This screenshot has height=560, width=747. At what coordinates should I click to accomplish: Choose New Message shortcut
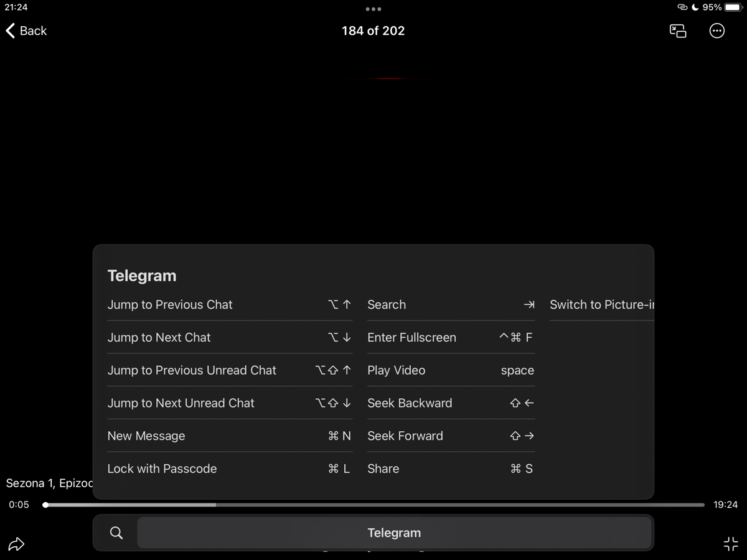coord(230,436)
